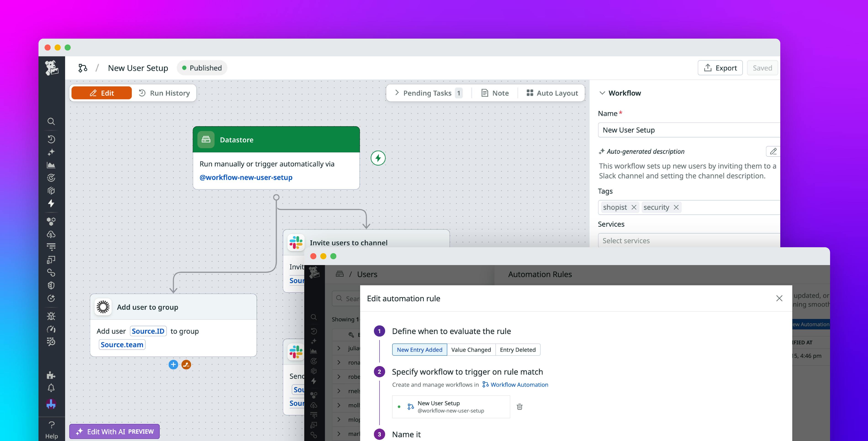Viewport: 868px width, 441px height.
Task: Delete New User Setup workflow via trash icon
Action: [519, 406]
